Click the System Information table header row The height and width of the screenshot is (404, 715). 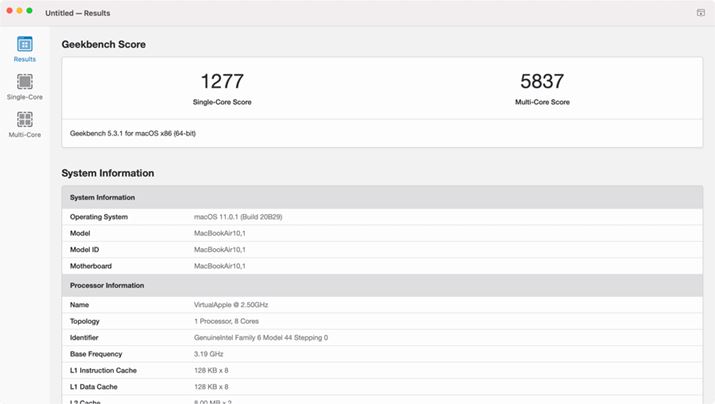pos(382,197)
